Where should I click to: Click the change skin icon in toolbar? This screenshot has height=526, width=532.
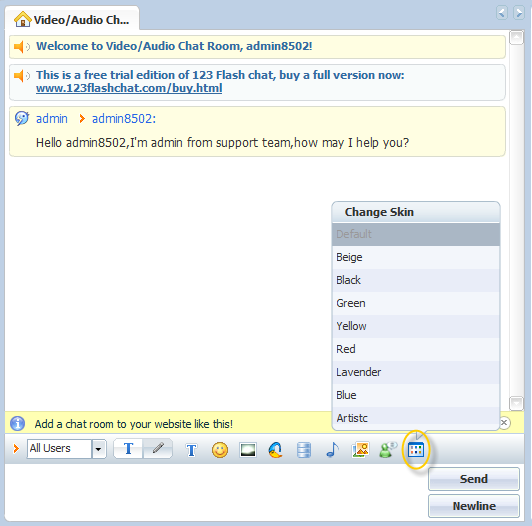point(416,450)
